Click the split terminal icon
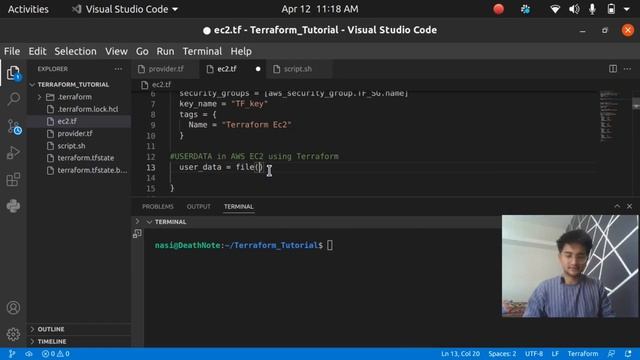Screen dimensions: 640x360 (137, 233)
